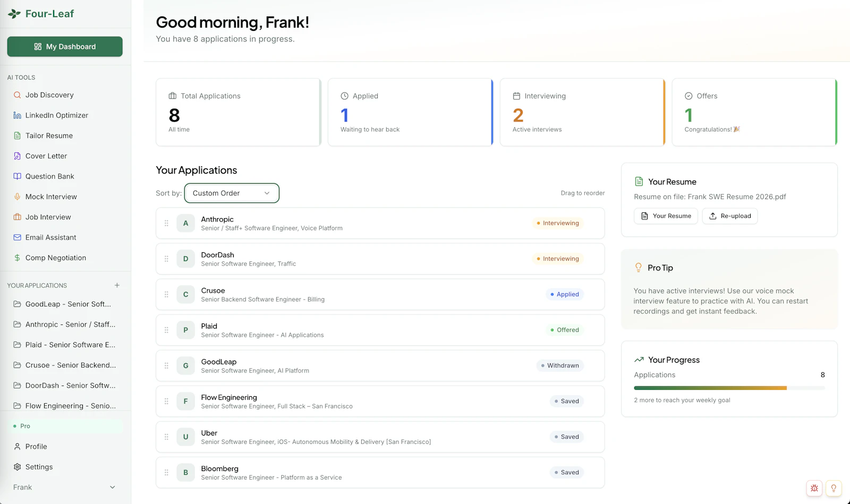Expand the Frank account menu chevron

pyautogui.click(x=112, y=487)
